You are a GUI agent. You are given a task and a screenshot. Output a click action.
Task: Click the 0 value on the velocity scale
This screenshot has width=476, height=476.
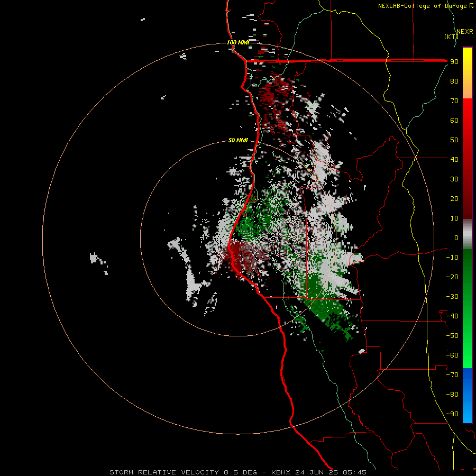point(456,238)
